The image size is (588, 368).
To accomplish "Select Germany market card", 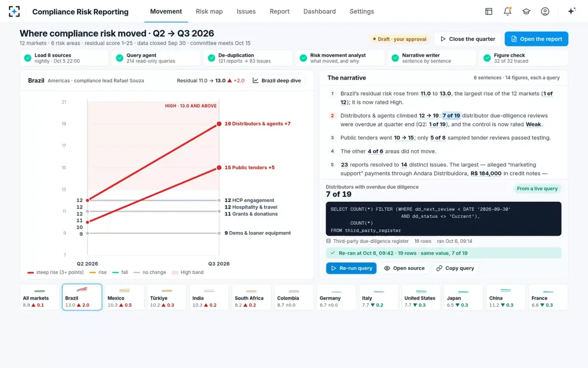I will (x=336, y=297).
